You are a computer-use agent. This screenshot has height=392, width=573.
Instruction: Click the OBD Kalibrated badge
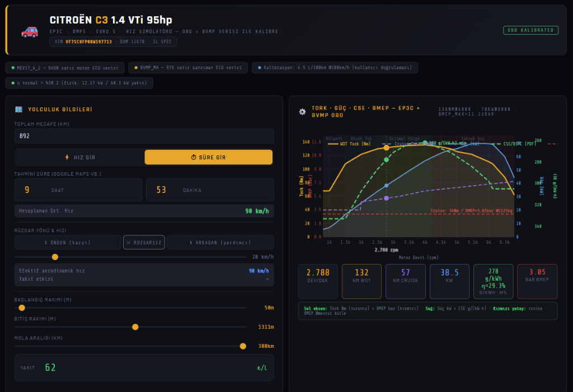(530, 30)
